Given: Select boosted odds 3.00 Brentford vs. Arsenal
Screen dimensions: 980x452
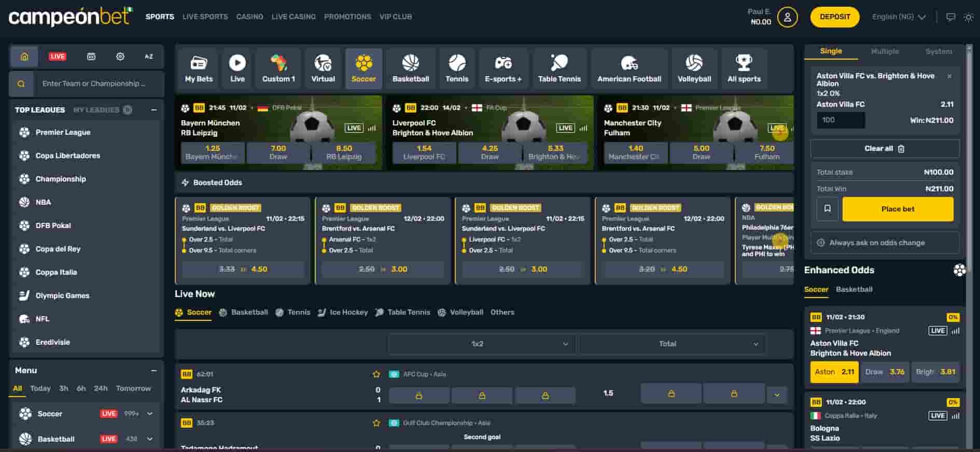Looking at the screenshot, I should [383, 270].
